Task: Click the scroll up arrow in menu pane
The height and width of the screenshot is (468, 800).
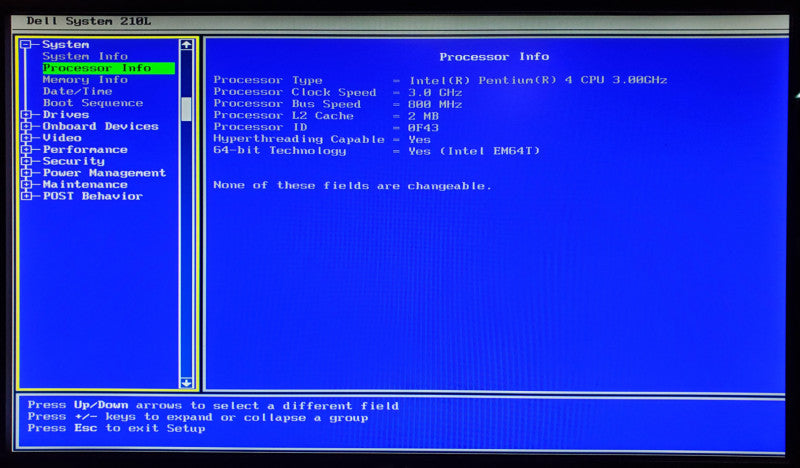Action: point(186,45)
